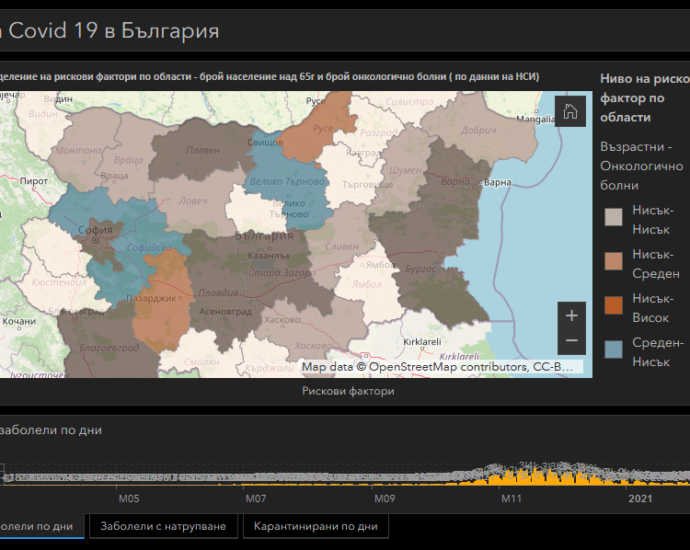This screenshot has height=550, width=690.
Task: Click the Нисък-Нисък legend swatch
Action: point(613,217)
